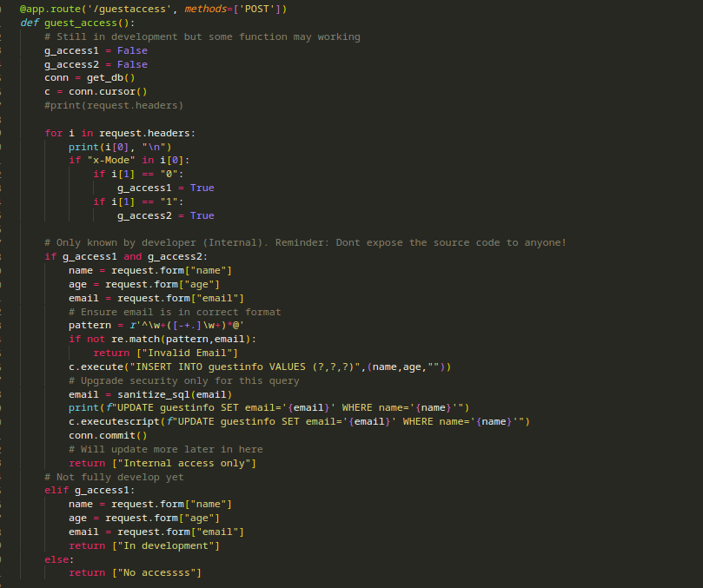Click the first email = request.form["email"] line
This screenshot has width=703, height=588.
[x=156, y=299]
